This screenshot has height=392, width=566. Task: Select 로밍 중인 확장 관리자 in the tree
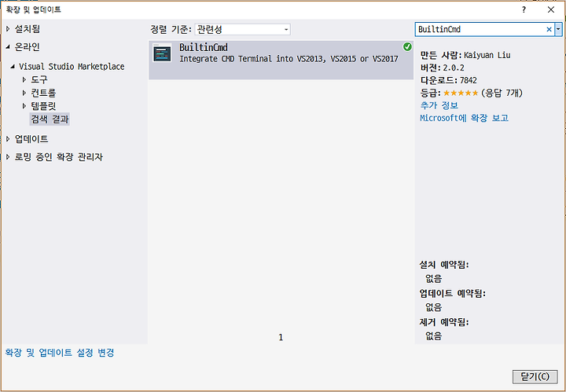pyautogui.click(x=59, y=157)
